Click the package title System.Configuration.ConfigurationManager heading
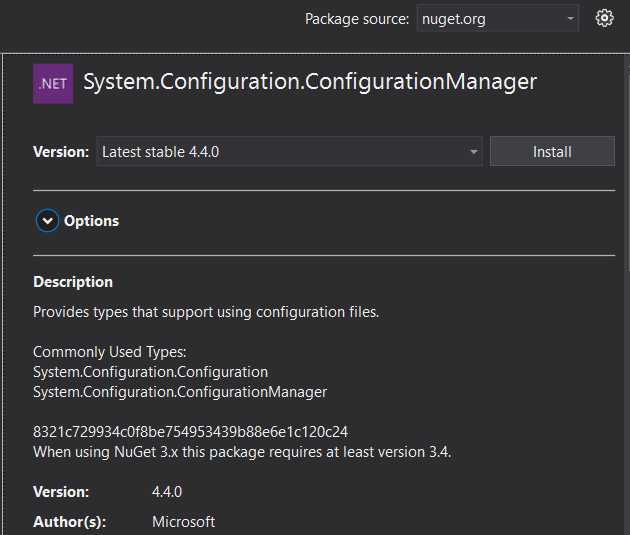The width and height of the screenshot is (630, 535). pos(310,82)
